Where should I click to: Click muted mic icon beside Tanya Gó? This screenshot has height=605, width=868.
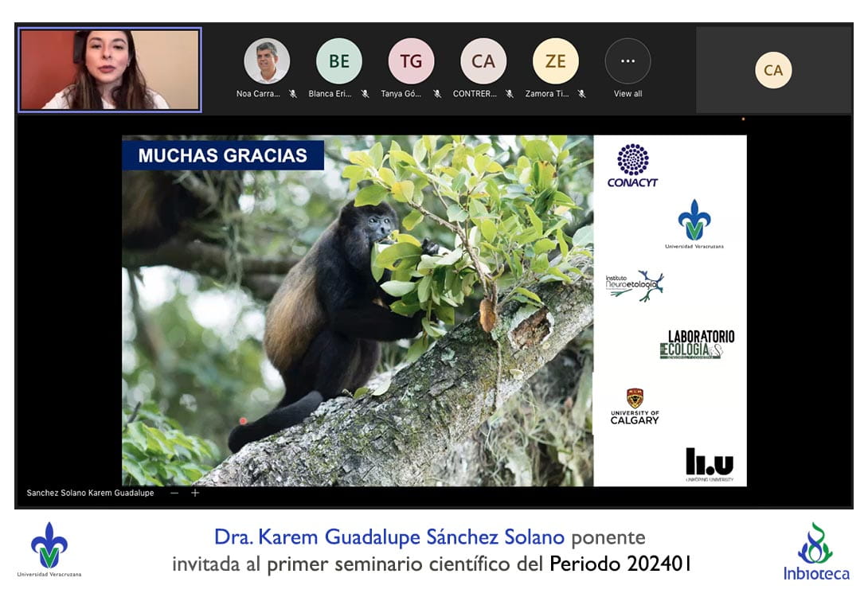[437, 94]
